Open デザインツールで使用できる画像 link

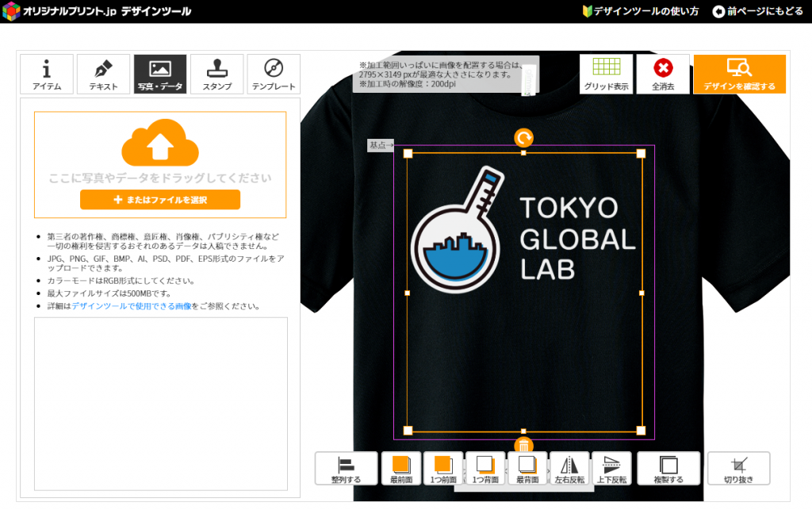pyautogui.click(x=132, y=306)
